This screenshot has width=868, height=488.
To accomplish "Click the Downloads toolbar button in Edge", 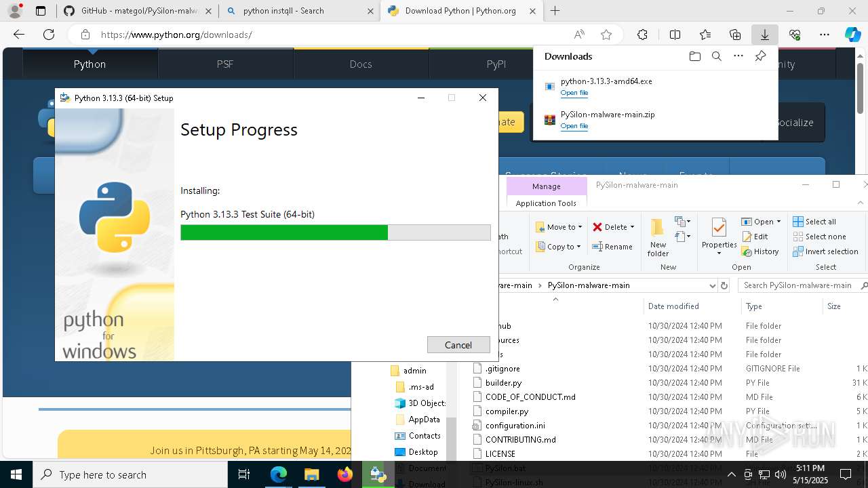I will click(764, 35).
